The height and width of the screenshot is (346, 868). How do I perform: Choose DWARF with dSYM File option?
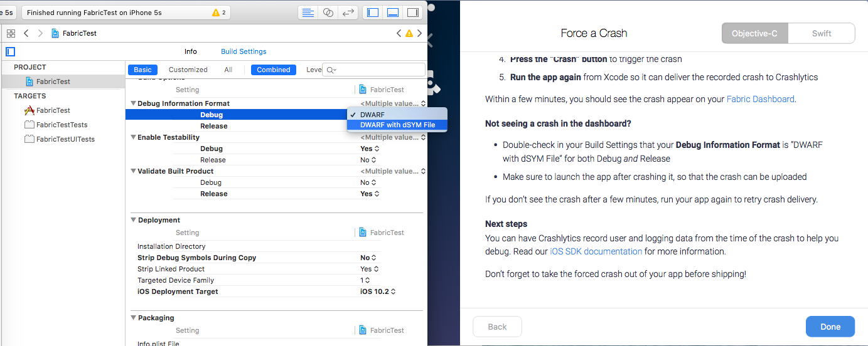pyautogui.click(x=397, y=125)
